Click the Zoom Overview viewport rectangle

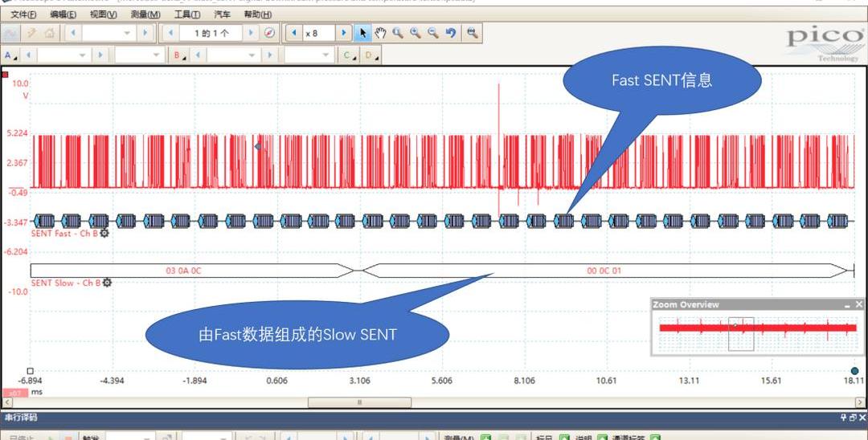(741, 333)
